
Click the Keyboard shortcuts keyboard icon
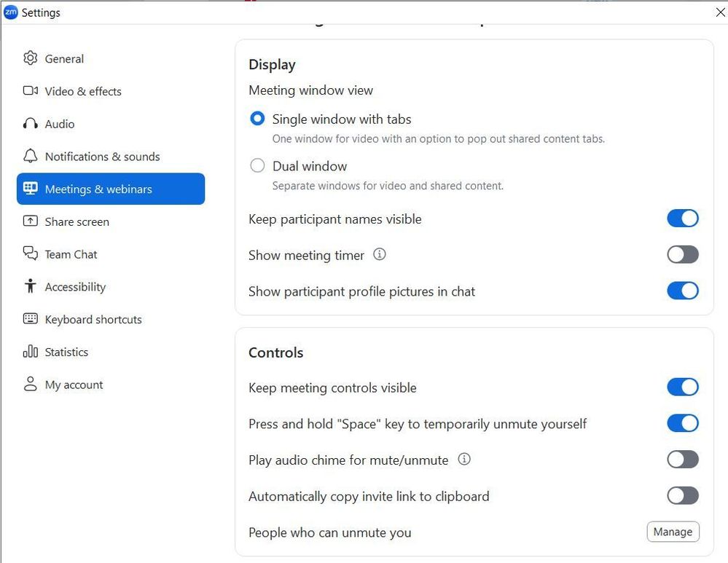30,319
